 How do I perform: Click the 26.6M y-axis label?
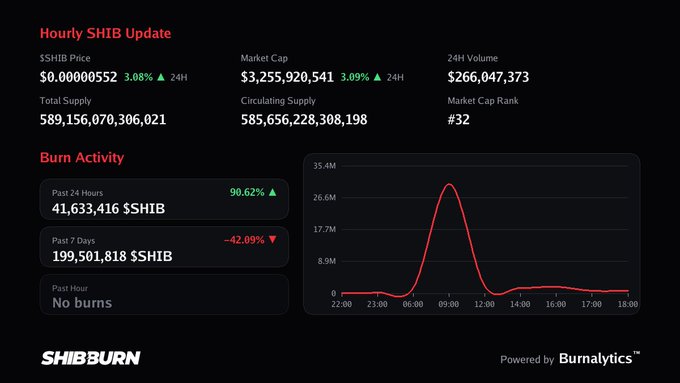[324, 197]
